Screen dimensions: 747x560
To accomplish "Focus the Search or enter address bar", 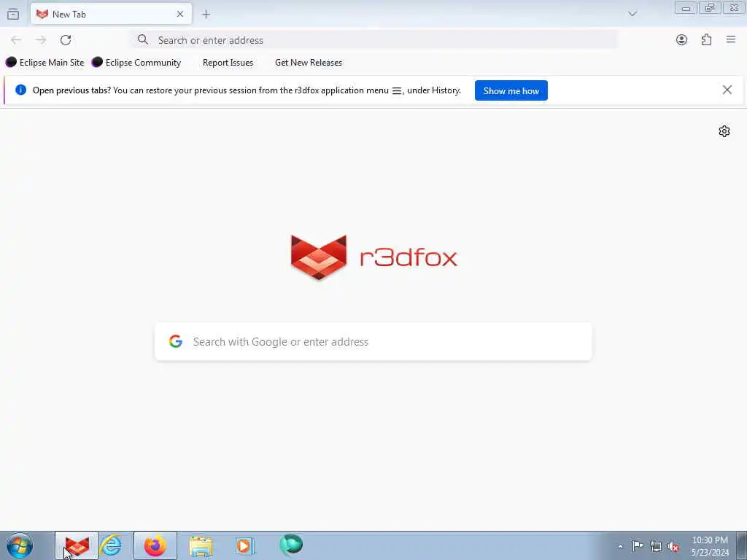I will coord(374,40).
